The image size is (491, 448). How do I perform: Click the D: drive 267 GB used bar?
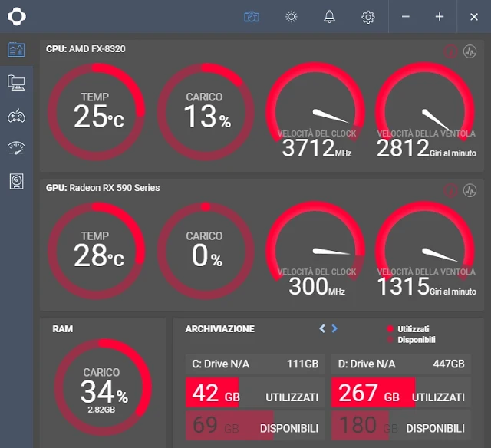click(401, 393)
